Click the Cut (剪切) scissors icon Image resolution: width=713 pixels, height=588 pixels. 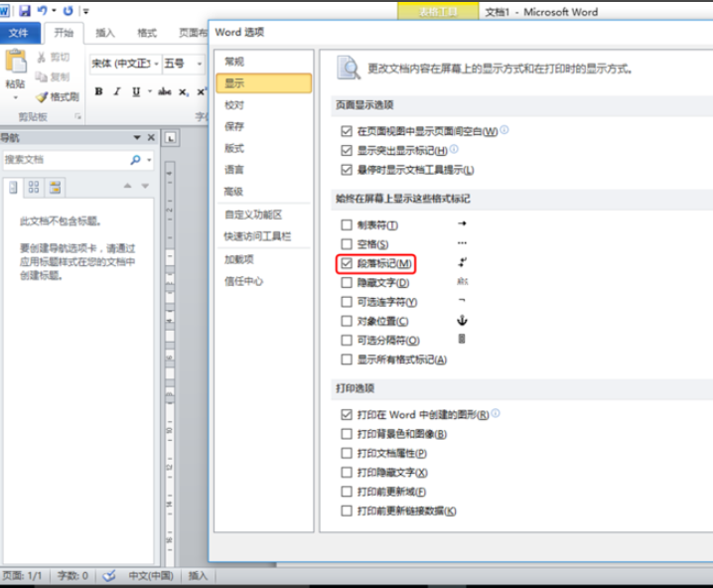[x=42, y=58]
